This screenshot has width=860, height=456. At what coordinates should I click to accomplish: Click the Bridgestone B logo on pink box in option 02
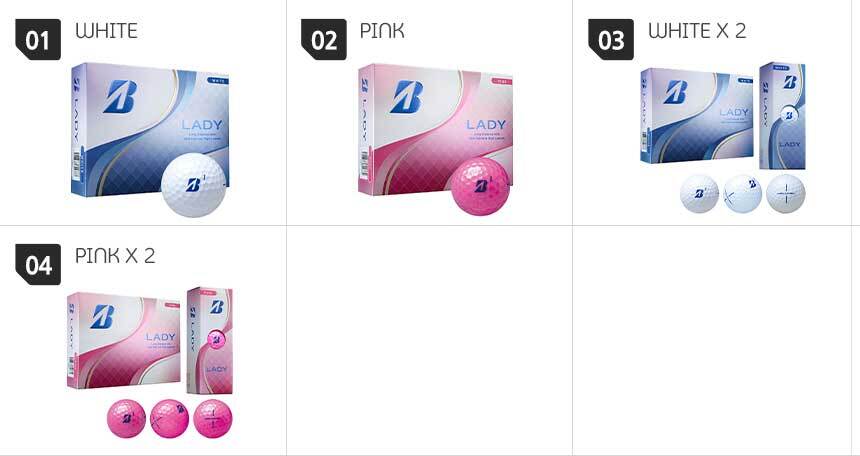[x=406, y=97]
